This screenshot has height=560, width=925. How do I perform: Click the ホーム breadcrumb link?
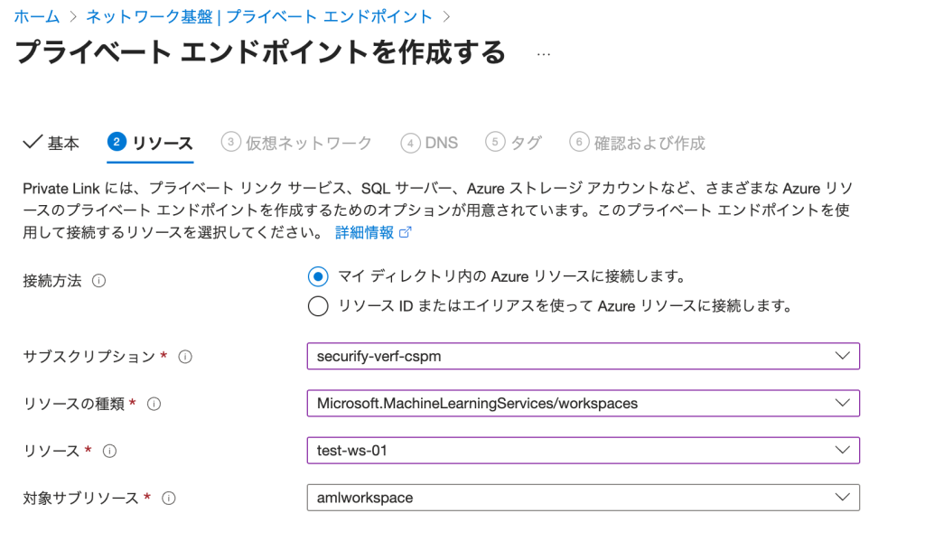click(37, 16)
